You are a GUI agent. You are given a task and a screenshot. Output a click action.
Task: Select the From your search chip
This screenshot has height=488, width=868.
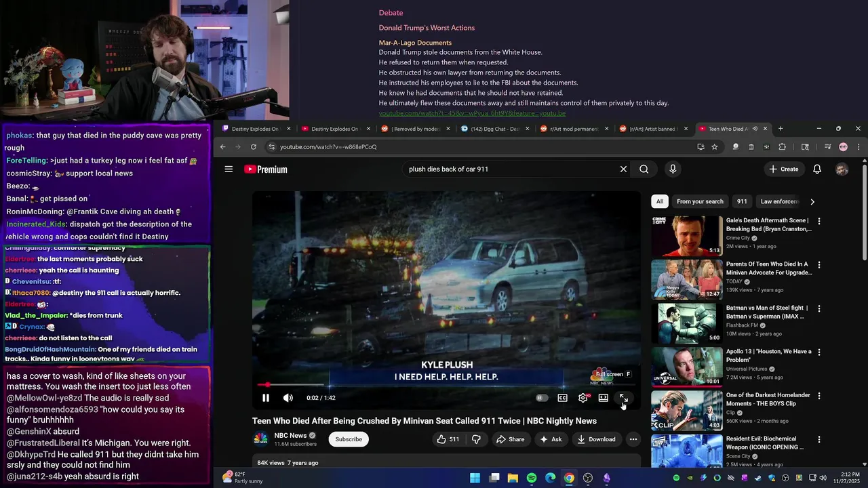click(x=700, y=201)
